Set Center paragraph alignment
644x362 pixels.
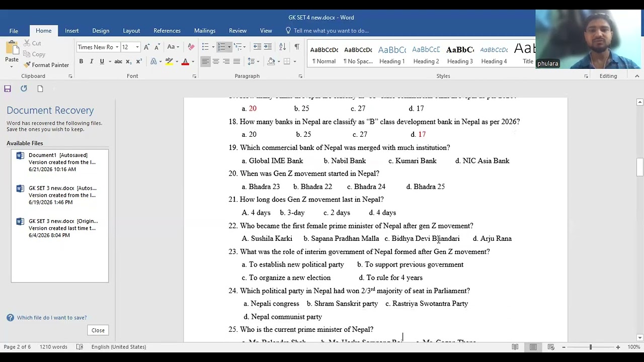216,61
